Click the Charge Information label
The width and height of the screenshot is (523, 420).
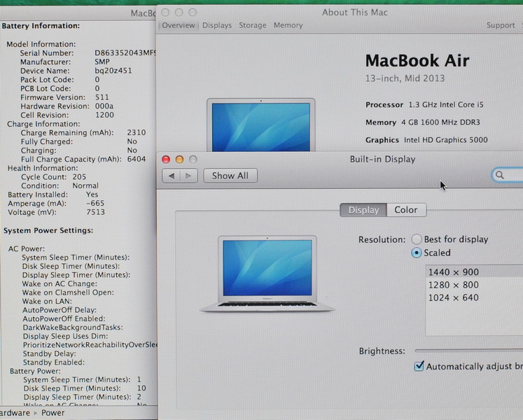(43, 124)
